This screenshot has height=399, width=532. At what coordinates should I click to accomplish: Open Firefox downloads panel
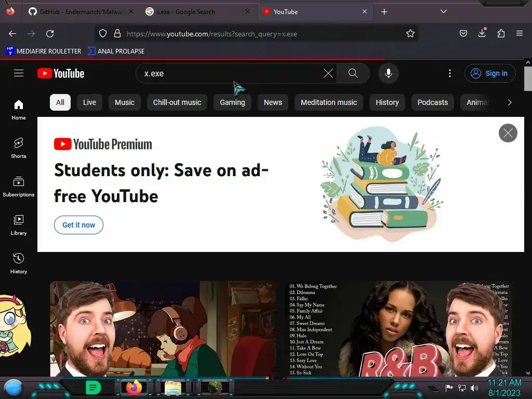coord(482,33)
